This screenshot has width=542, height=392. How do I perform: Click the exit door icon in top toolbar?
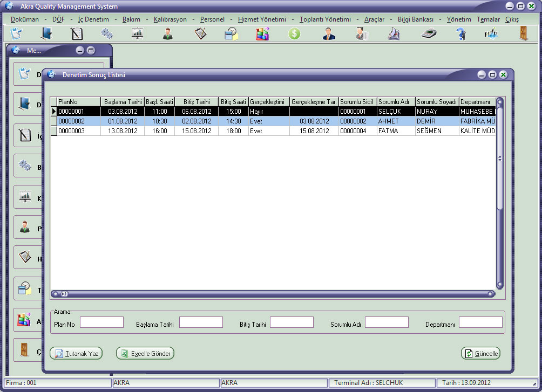click(x=524, y=33)
